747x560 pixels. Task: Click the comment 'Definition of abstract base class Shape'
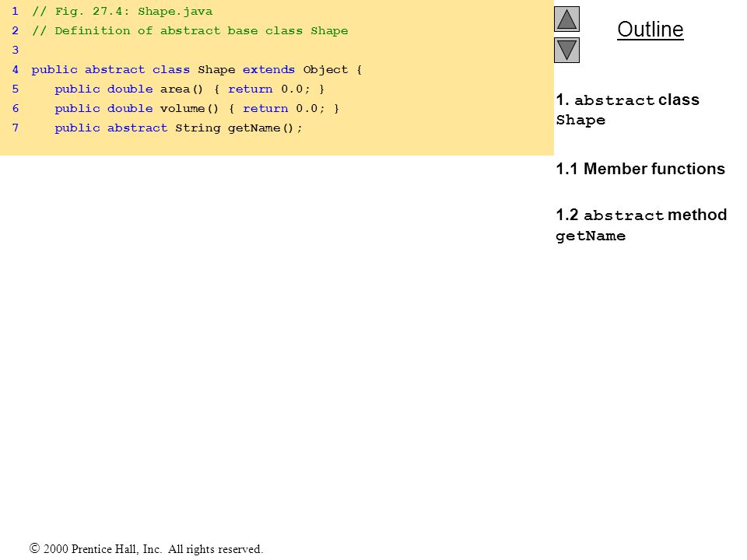(x=190, y=30)
